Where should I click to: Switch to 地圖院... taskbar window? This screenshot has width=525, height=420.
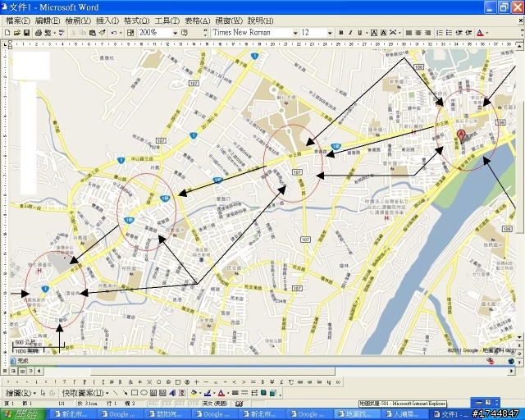(x=357, y=414)
